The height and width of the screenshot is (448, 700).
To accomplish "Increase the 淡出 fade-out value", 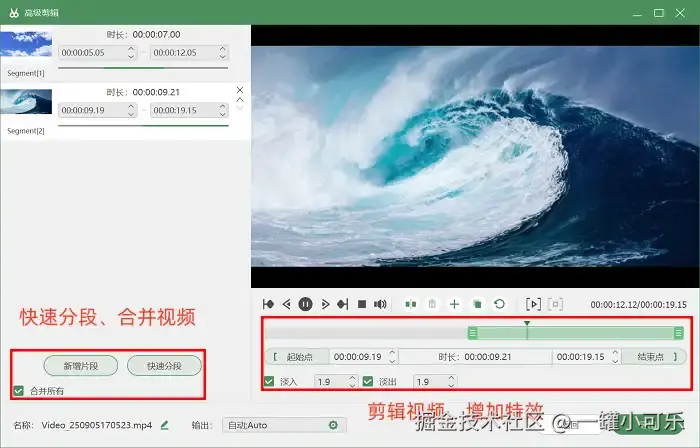I will pos(451,378).
